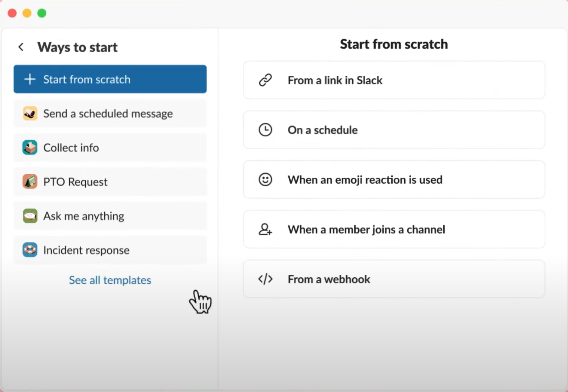Click the plus icon on Start from scratch
568x392 pixels.
(x=29, y=79)
